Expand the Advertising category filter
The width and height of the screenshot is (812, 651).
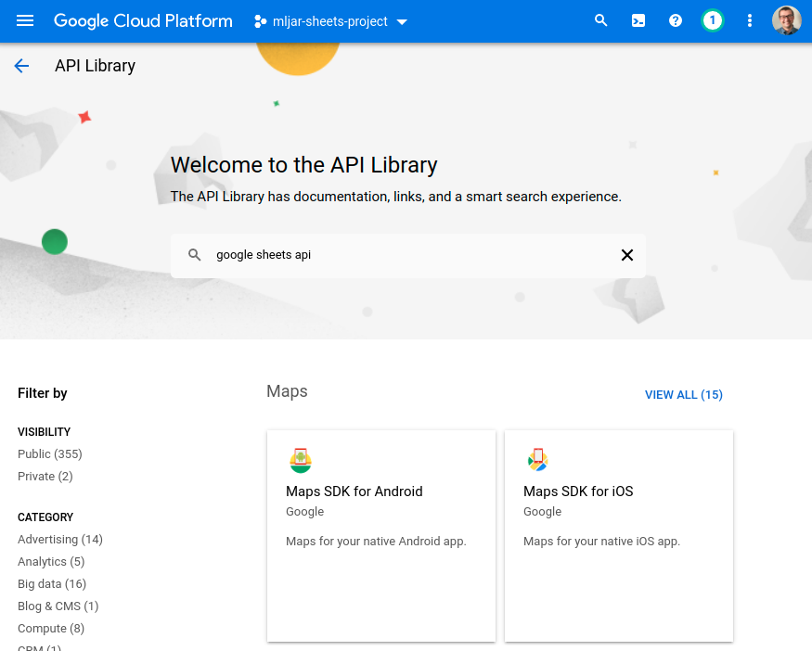tap(60, 539)
